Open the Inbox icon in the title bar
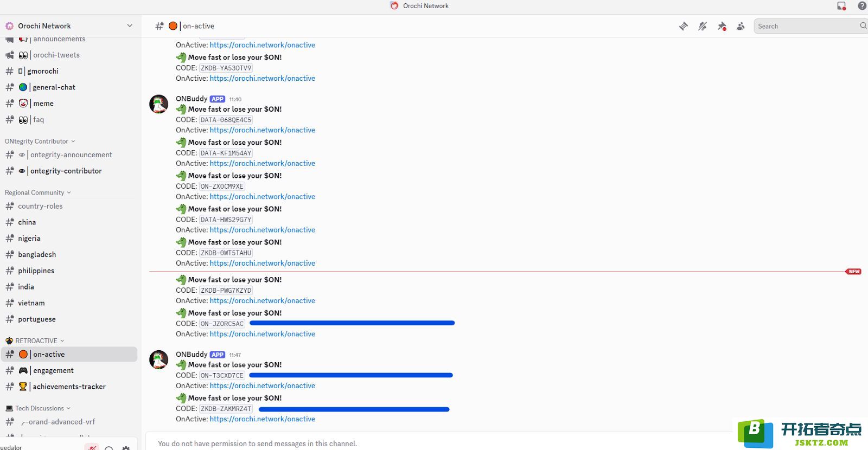868x450 pixels. click(841, 6)
